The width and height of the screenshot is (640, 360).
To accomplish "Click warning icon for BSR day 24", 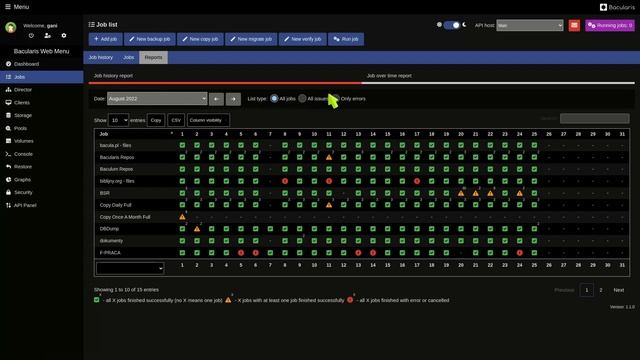I will tap(520, 193).
